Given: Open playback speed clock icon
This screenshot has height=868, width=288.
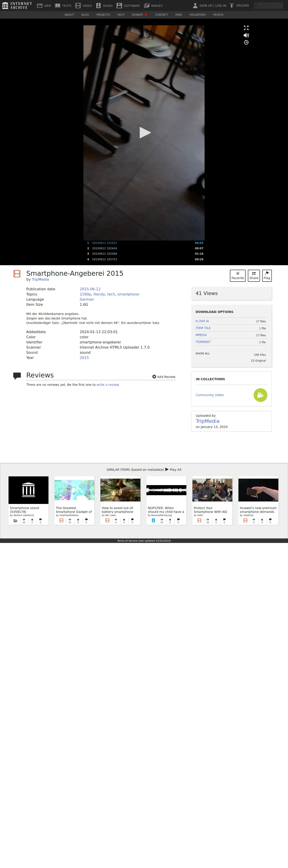Looking at the screenshot, I should coord(246,42).
